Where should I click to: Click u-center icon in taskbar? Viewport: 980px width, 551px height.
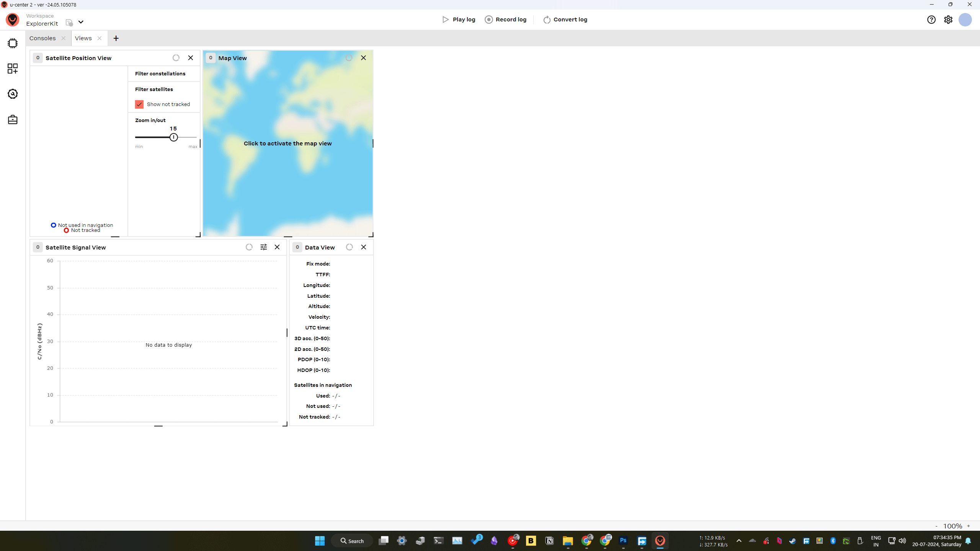(x=660, y=541)
